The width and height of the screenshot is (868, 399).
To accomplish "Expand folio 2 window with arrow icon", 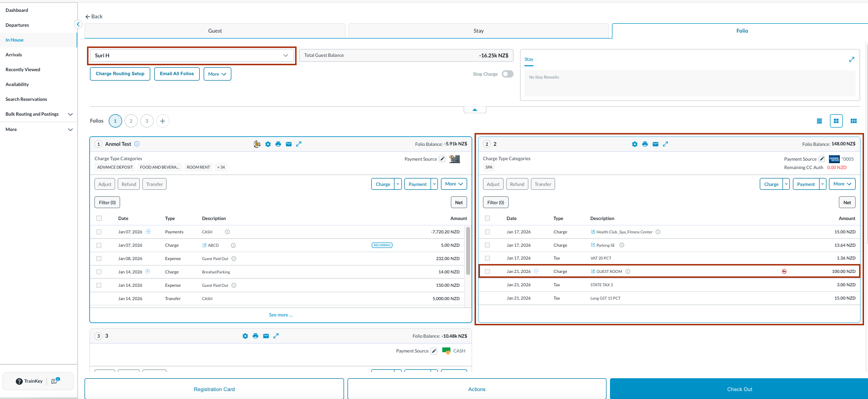I will click(665, 144).
